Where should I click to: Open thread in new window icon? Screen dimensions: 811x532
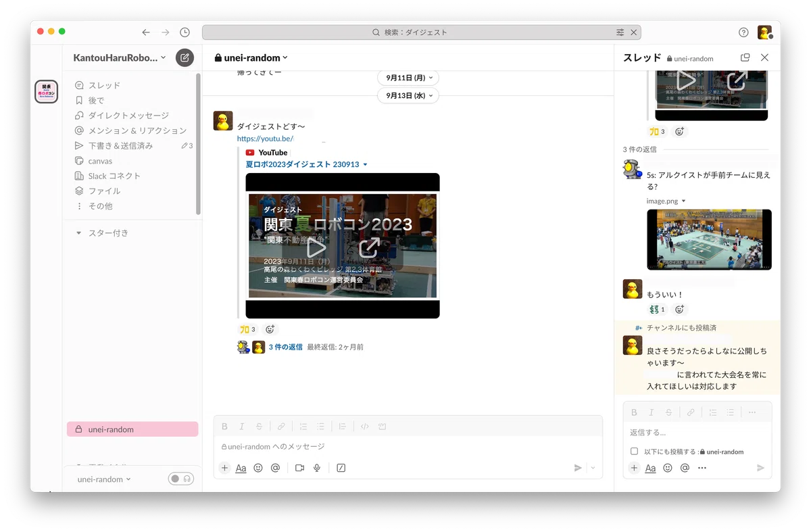click(x=745, y=58)
